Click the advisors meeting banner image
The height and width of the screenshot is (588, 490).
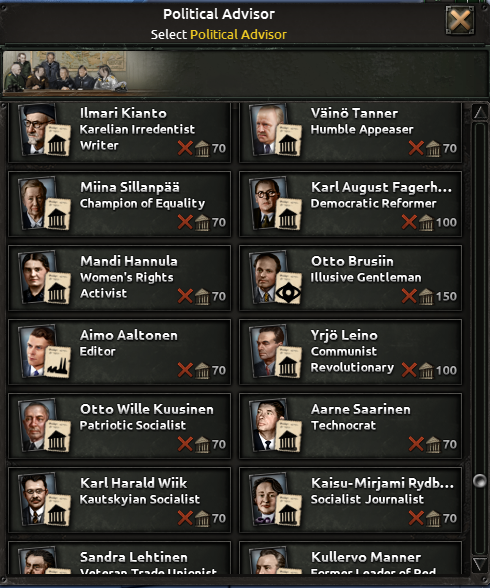64,72
